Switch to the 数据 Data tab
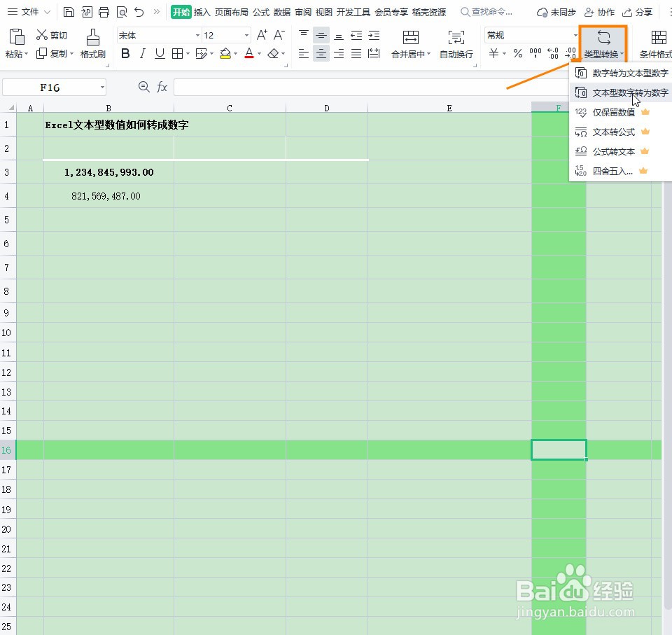This screenshot has width=672, height=635. [x=282, y=12]
